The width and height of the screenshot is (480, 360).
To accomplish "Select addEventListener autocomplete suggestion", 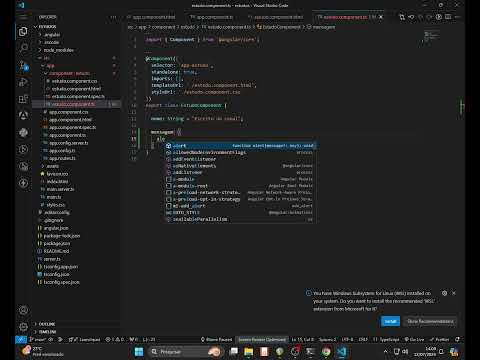I will 240,159.
